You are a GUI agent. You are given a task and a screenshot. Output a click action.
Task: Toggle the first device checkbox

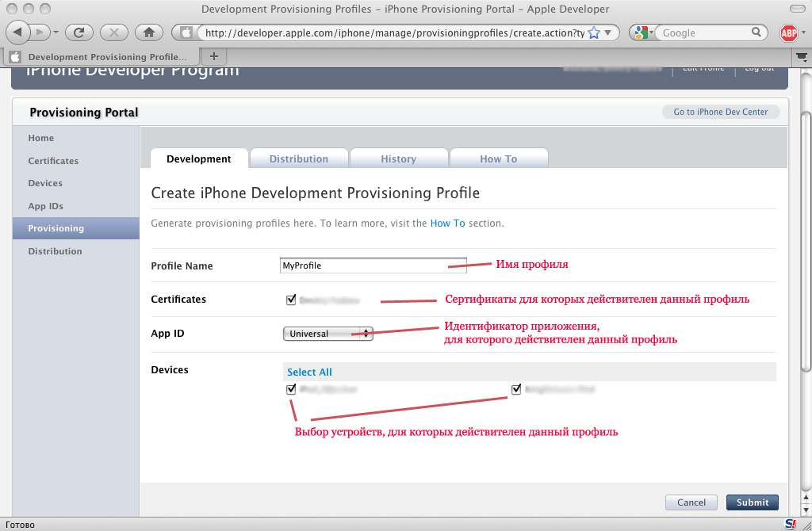[x=290, y=389]
